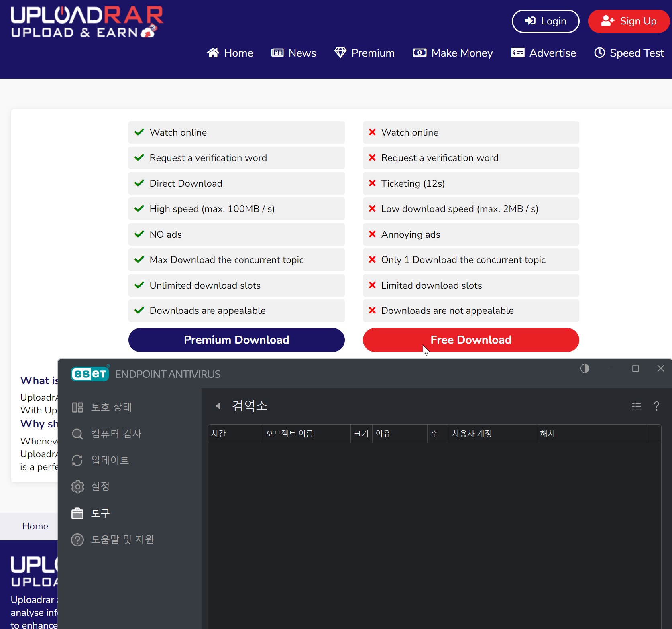
Task: Click the 'Annoying ads' feature row
Action: click(471, 234)
